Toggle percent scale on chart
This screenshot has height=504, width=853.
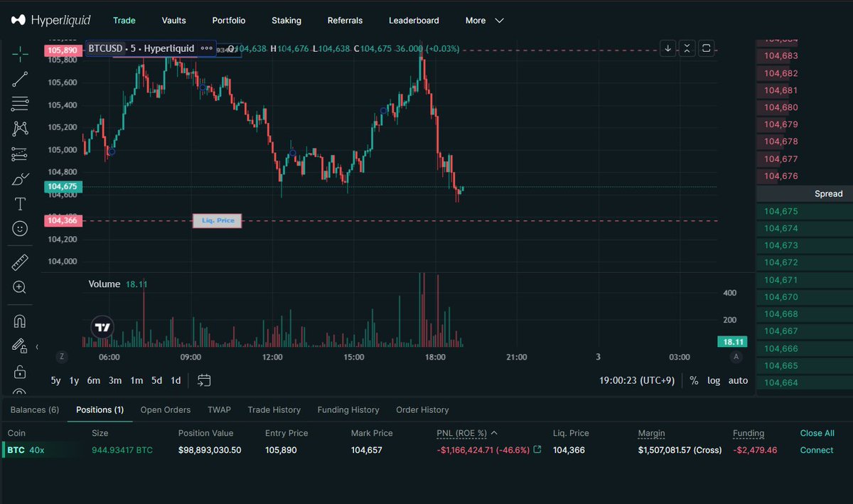click(694, 380)
